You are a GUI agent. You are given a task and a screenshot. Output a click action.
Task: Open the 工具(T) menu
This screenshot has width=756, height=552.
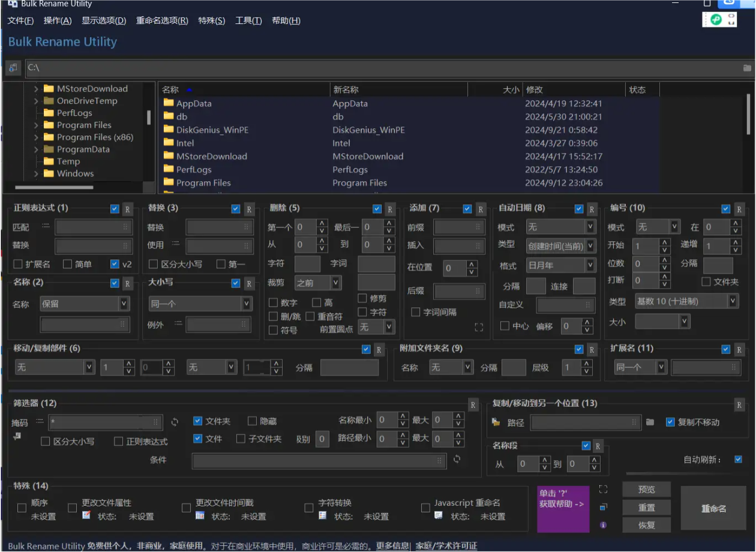click(248, 20)
